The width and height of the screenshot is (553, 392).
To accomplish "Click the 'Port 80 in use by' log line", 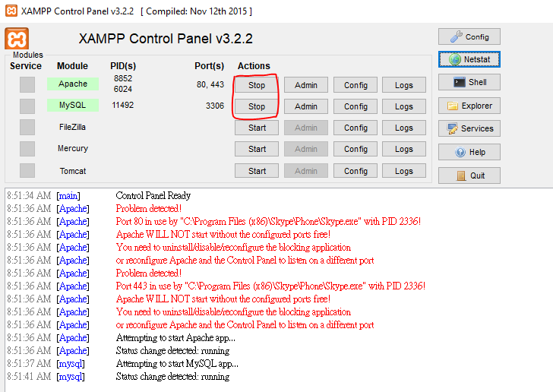I will pos(268,221).
